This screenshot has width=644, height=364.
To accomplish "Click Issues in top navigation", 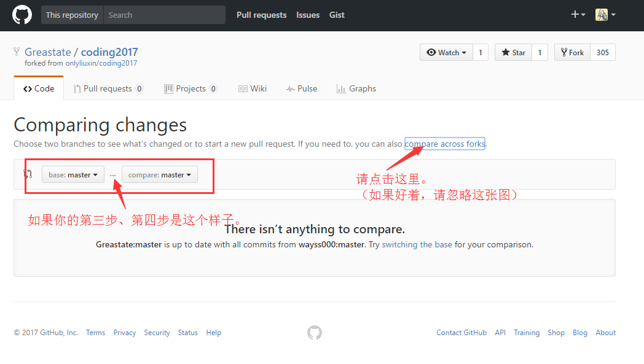I will [308, 15].
